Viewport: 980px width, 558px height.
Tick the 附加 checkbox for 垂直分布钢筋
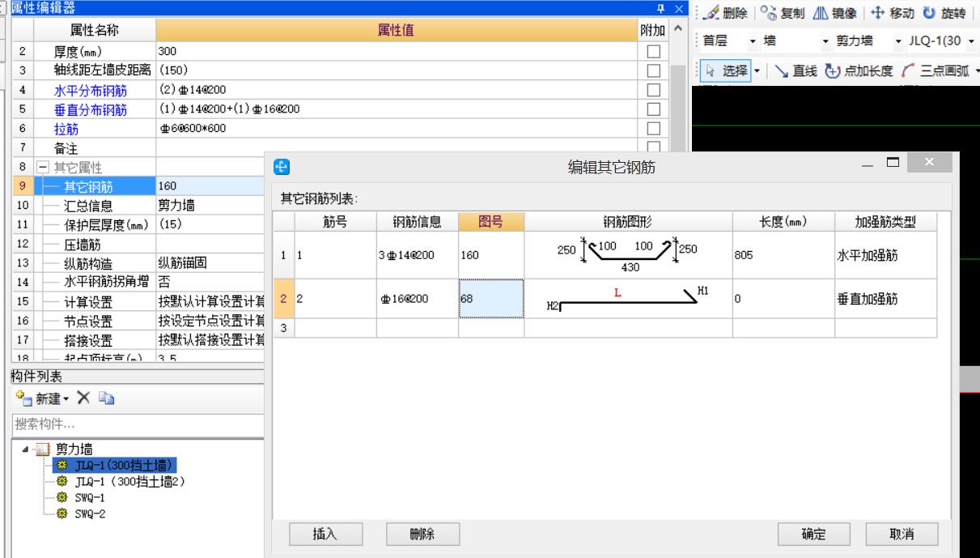coord(655,109)
